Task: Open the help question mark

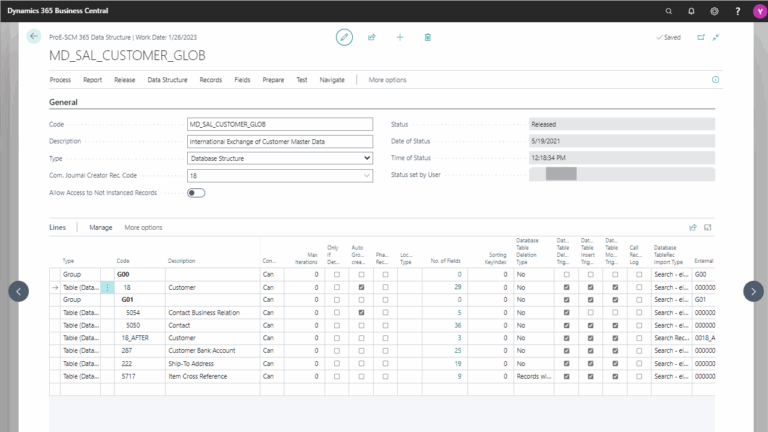Action: 738,11
